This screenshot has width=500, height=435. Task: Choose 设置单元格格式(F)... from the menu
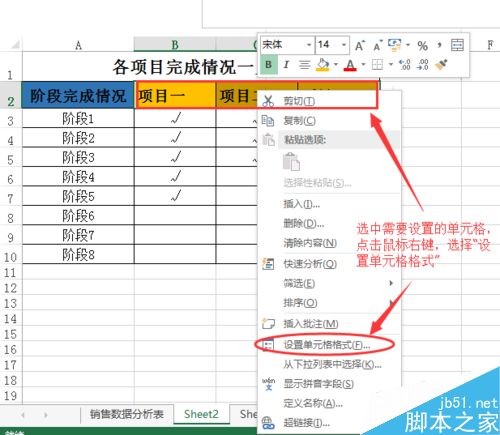click(330, 344)
